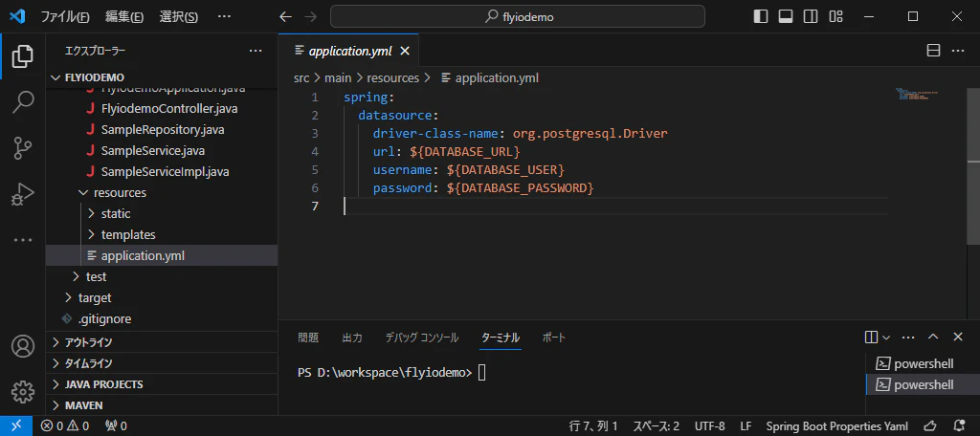Open terminal panel More Actions ellipsis
The height and width of the screenshot is (436, 980).
pos(909,338)
